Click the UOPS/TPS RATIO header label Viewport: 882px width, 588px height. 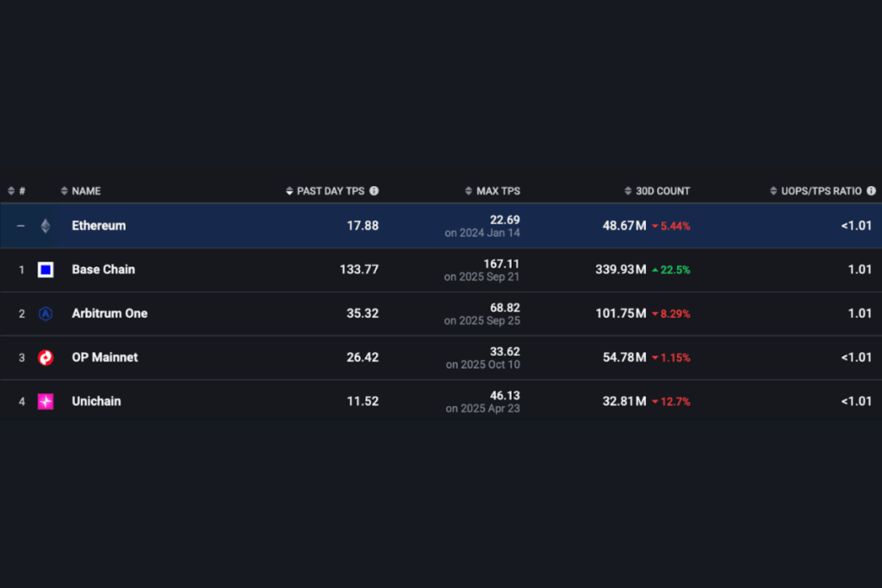[821, 191]
